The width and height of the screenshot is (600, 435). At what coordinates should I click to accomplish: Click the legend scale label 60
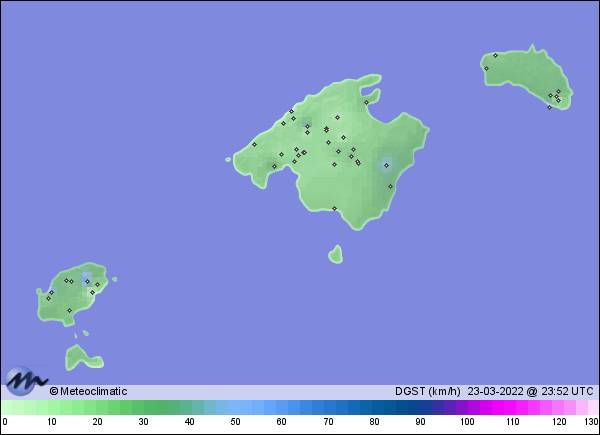[282, 422]
